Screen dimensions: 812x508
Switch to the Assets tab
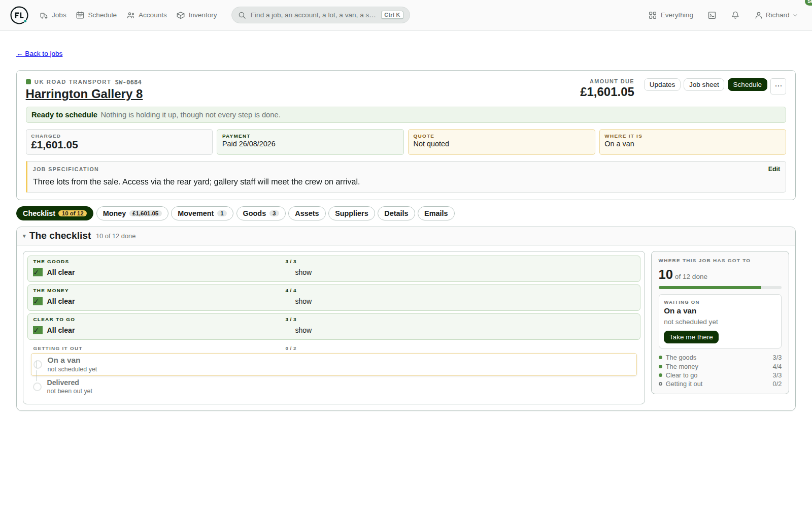click(x=307, y=213)
